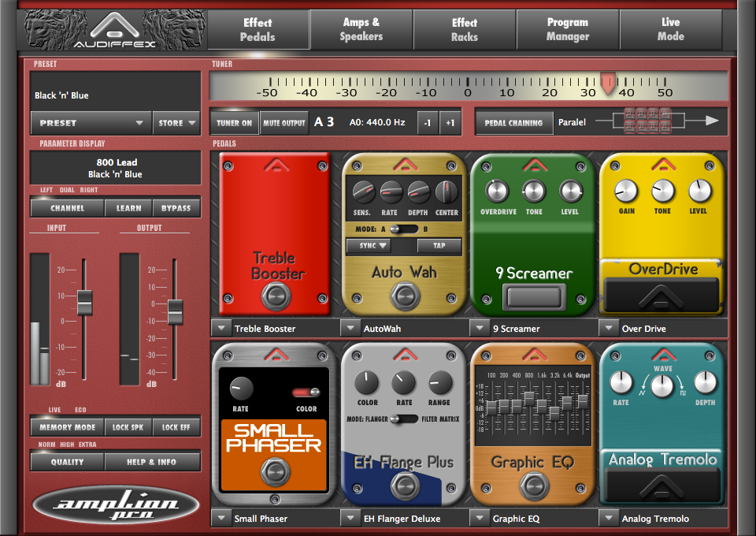Click the 9 Screamer LEVEL knob
This screenshot has width=756, height=536.
tap(571, 191)
